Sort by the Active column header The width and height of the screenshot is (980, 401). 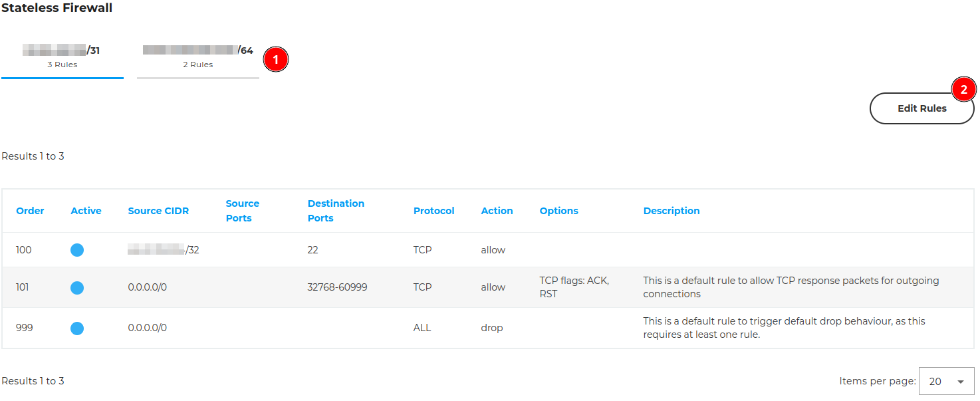86,211
